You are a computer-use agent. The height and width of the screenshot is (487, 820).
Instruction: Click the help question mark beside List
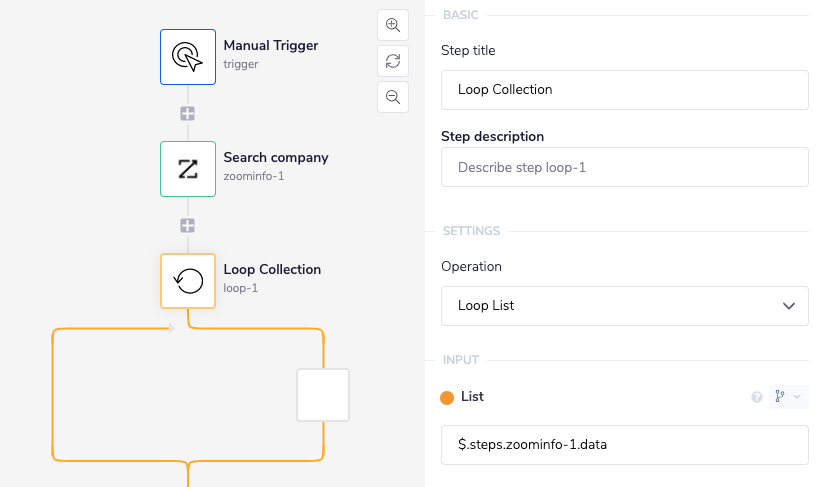point(757,397)
